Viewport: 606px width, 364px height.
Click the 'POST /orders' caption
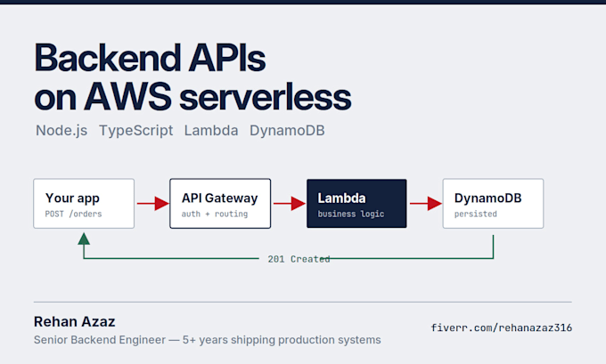pyautogui.click(x=73, y=214)
